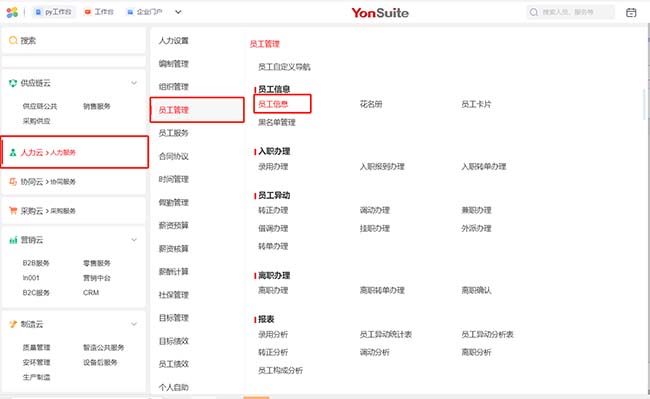Open 黑名单管理
This screenshot has width=650, height=399.
tap(277, 122)
